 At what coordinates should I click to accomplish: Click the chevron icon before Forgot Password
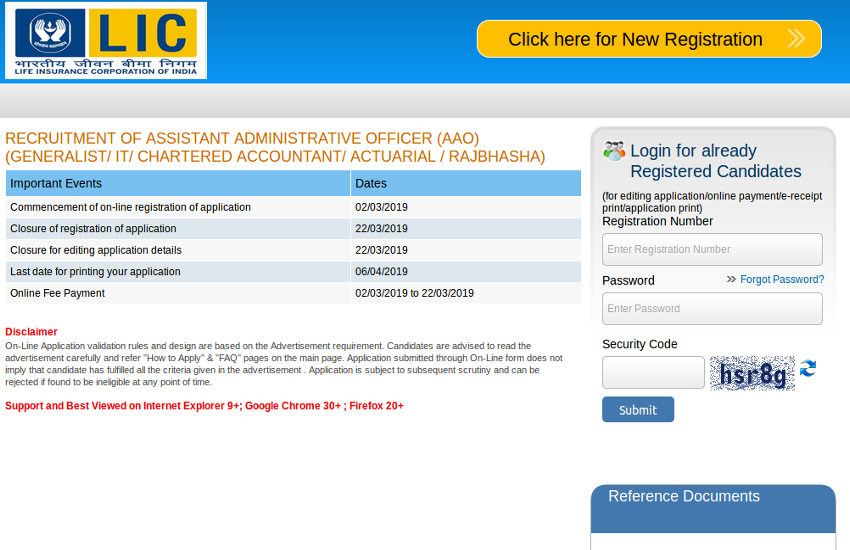tap(731, 280)
